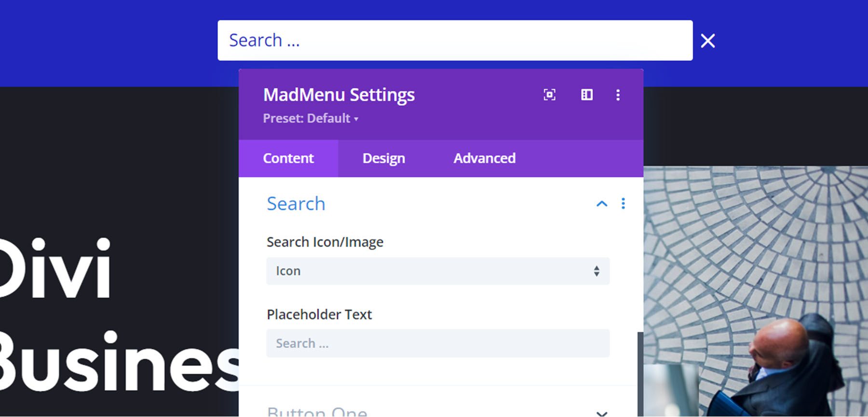868x417 pixels.
Task: Expand the settings modal to fullscreen
Action: click(x=549, y=95)
